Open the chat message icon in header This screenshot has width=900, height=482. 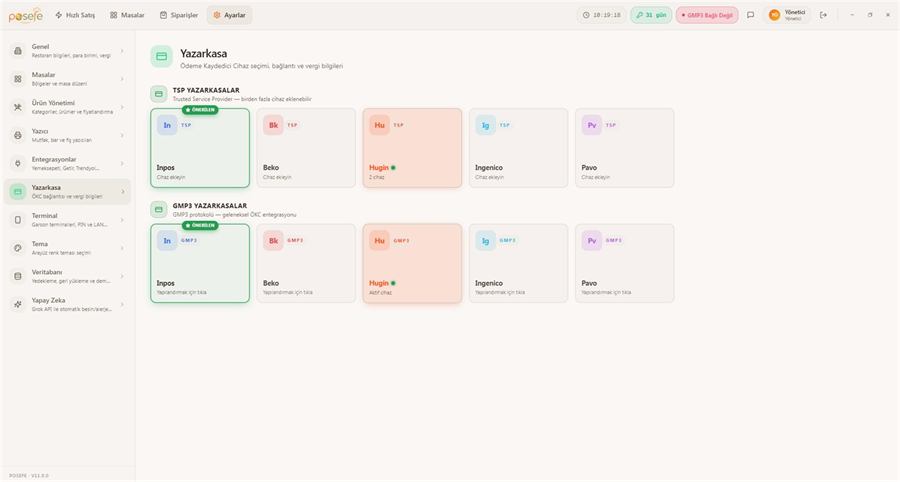point(750,15)
